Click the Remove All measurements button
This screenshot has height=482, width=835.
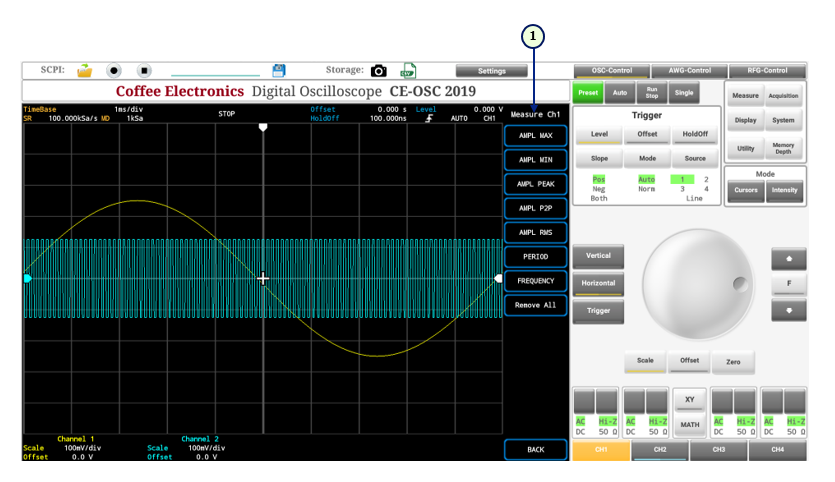[535, 304]
